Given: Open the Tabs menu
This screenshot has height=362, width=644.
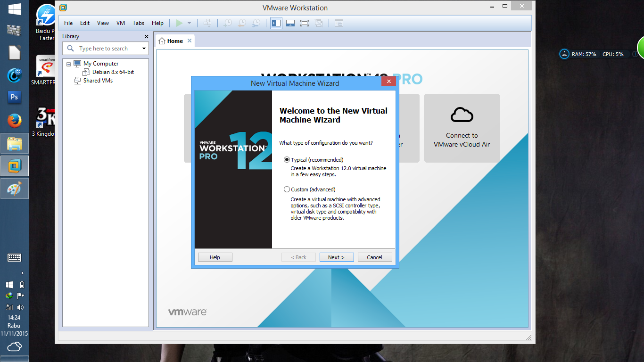Looking at the screenshot, I should coord(139,23).
